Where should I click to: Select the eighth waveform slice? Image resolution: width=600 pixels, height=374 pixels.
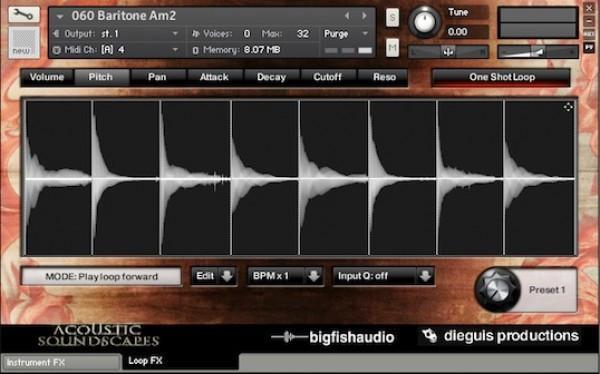(540, 178)
